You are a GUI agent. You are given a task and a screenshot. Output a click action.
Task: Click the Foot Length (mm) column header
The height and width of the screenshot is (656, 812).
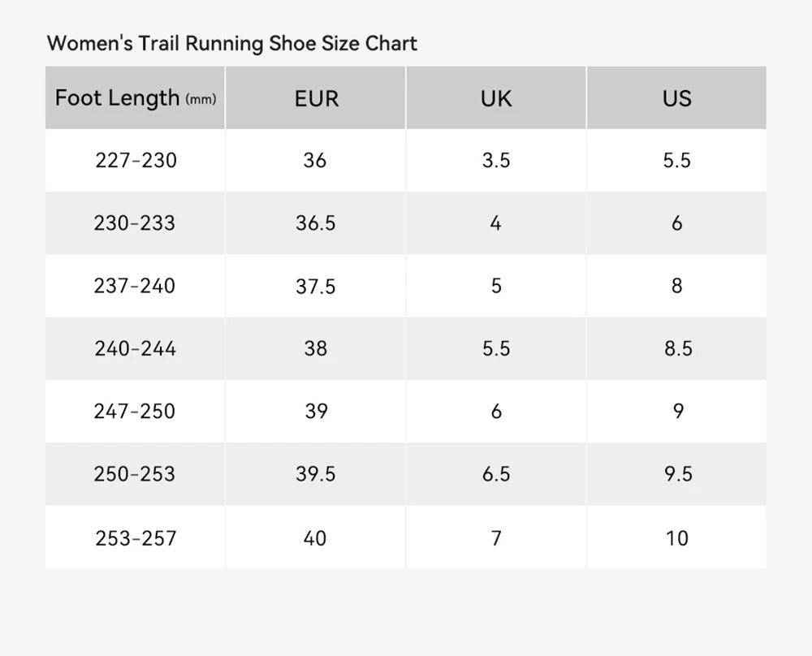tap(135, 98)
